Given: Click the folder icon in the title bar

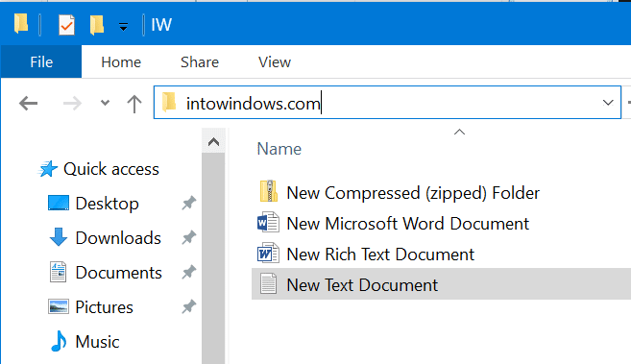Looking at the screenshot, I should pos(21,23).
